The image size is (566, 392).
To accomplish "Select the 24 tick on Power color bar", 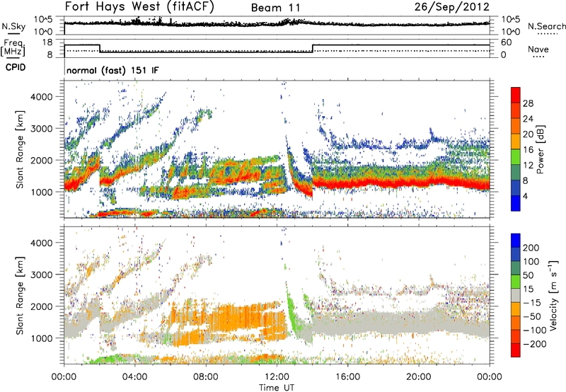I will click(x=528, y=119).
